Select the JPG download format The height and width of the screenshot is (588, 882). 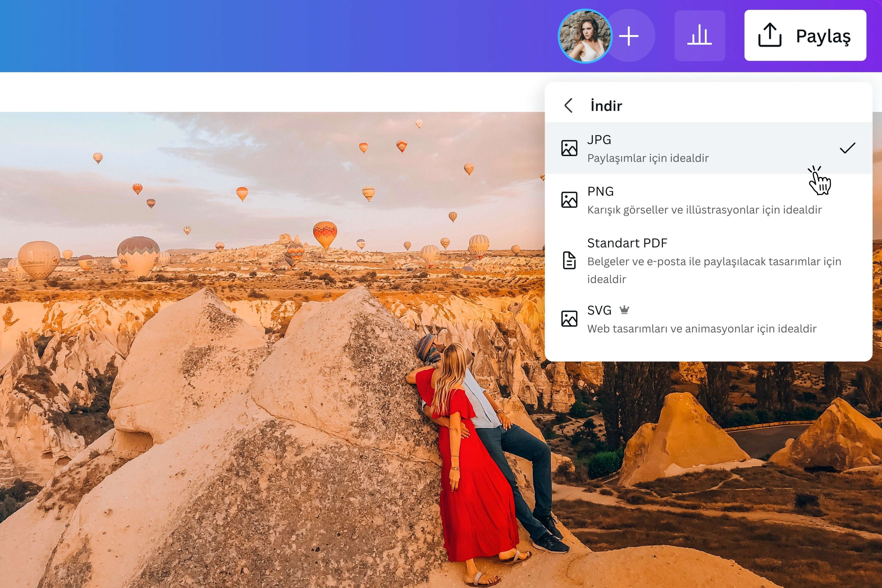(x=708, y=148)
